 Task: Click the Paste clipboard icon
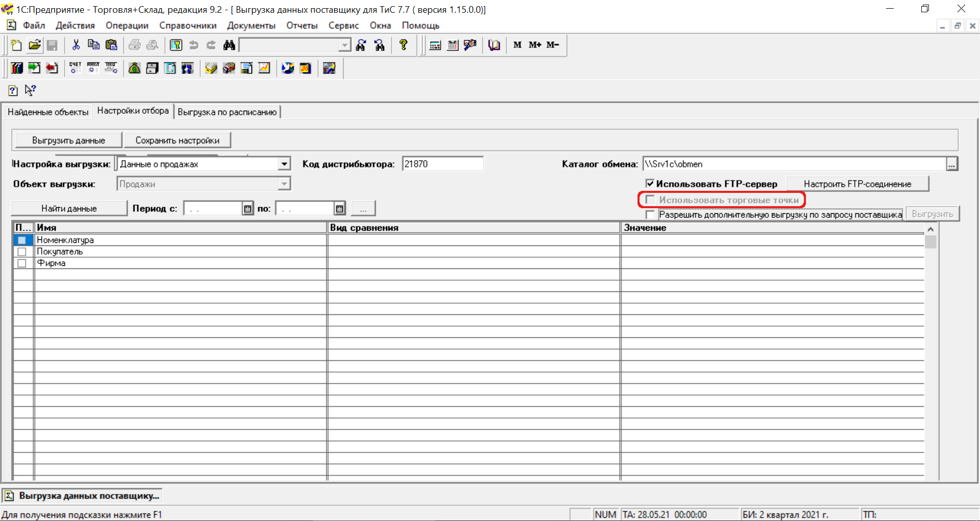click(111, 45)
